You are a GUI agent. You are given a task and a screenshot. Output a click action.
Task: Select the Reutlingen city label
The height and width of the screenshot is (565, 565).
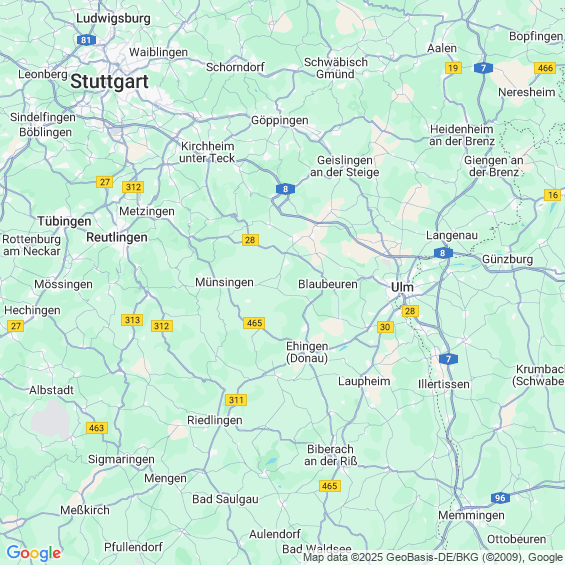click(x=117, y=237)
